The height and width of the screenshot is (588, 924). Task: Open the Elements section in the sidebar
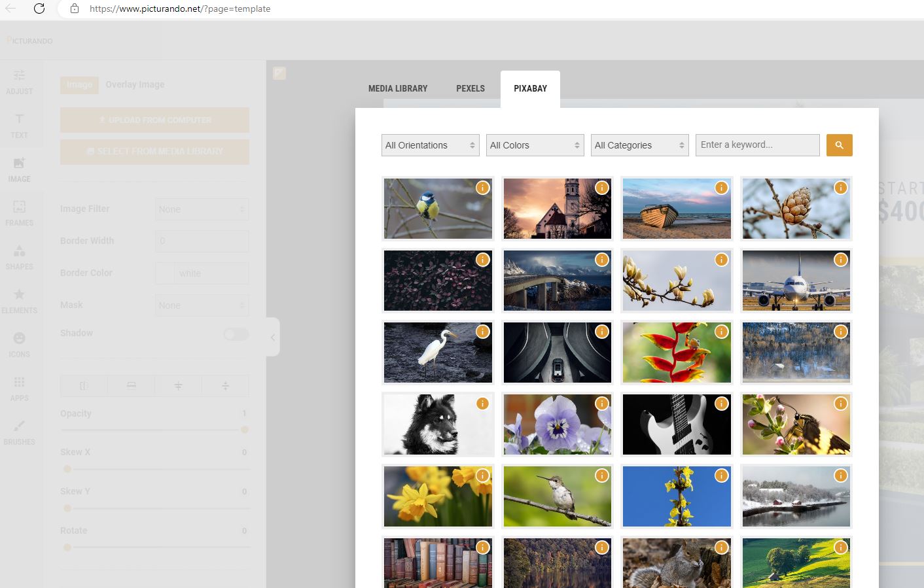point(19,301)
